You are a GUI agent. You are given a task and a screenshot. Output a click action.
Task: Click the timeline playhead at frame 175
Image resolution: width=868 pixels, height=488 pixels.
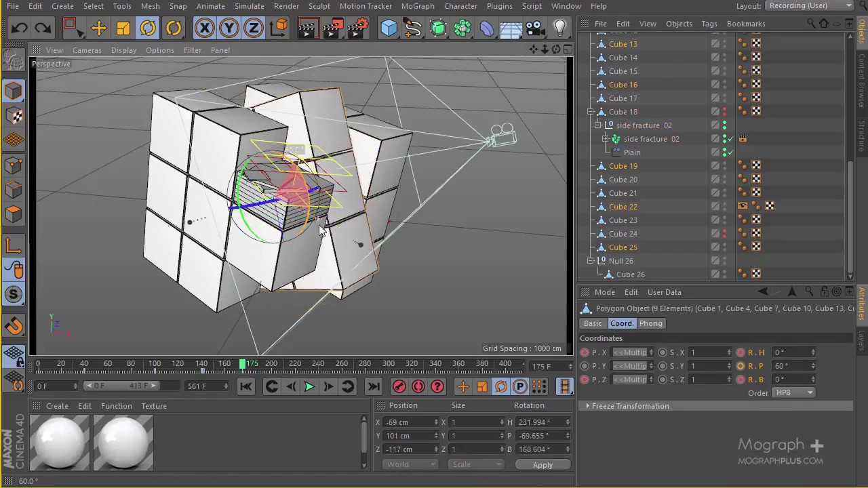click(243, 364)
